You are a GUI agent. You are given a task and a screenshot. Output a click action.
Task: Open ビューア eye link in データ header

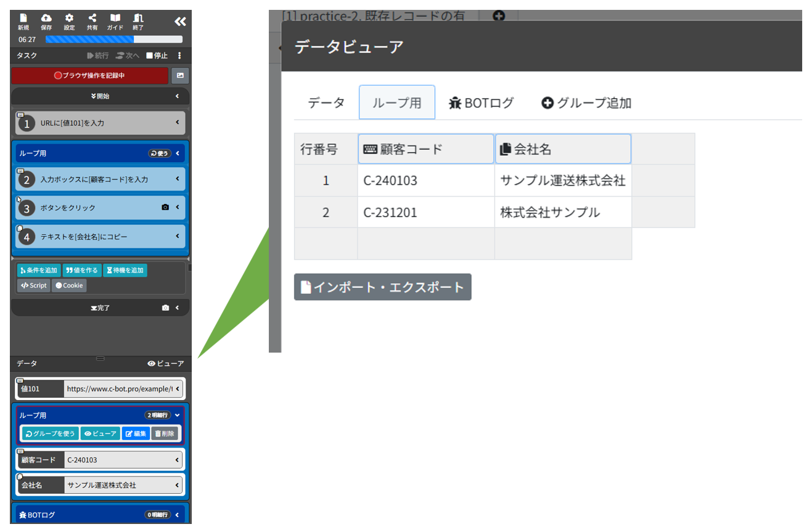[166, 364]
